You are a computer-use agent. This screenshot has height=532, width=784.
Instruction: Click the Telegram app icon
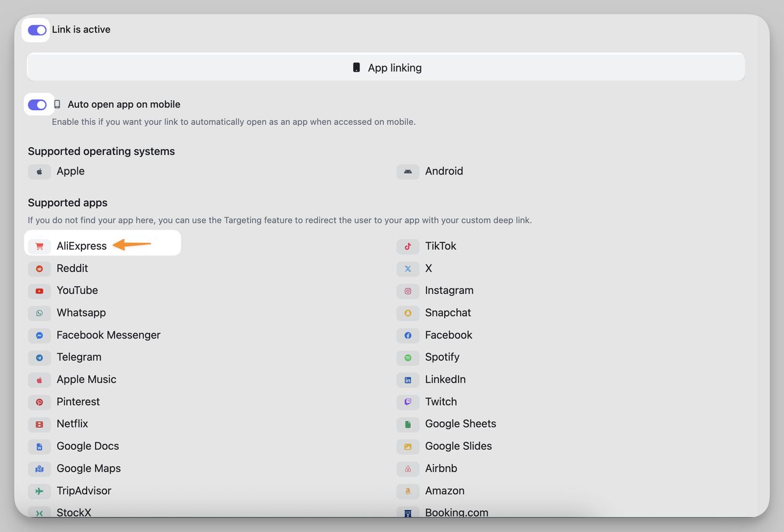click(39, 358)
